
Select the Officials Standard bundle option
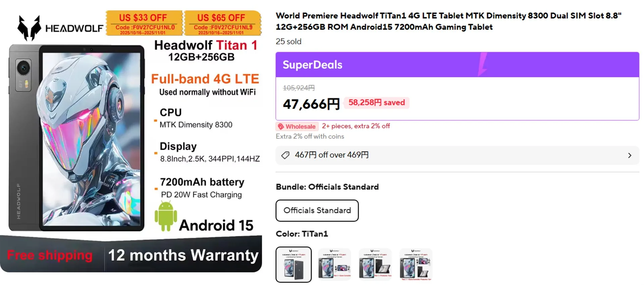point(317,210)
